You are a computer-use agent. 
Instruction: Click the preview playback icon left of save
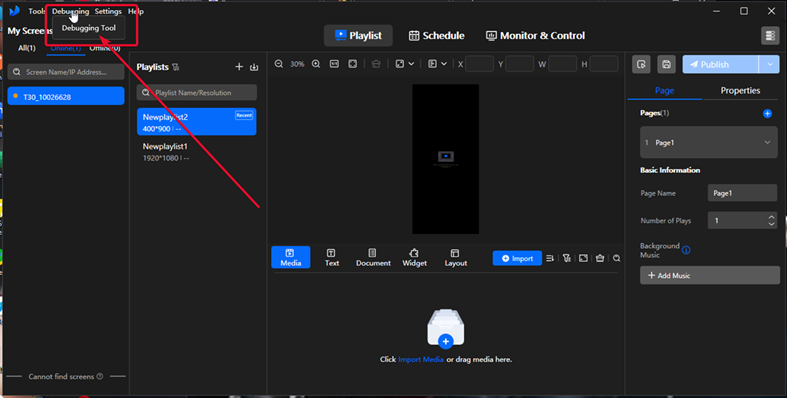[x=641, y=64]
